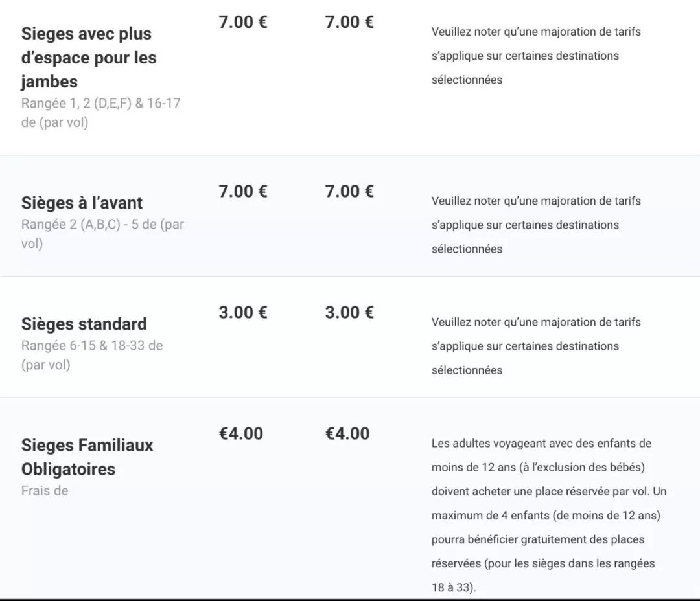Click the second €4.00 family seat fee
This screenshot has height=601, width=700.
click(347, 433)
